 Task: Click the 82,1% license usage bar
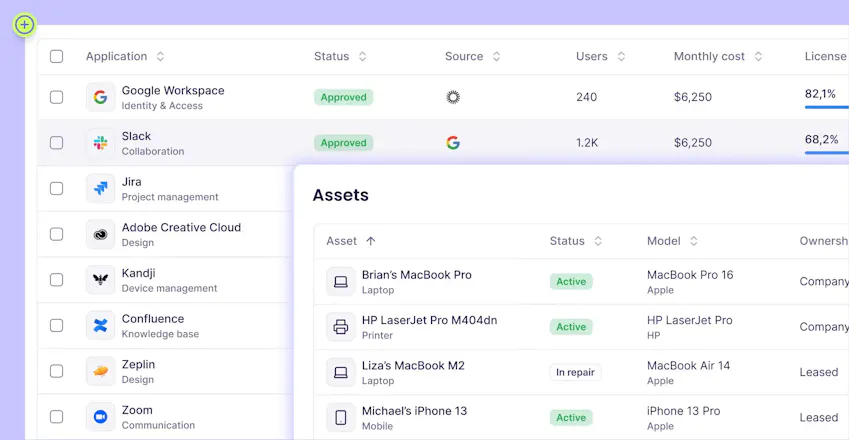pyautogui.click(x=827, y=107)
